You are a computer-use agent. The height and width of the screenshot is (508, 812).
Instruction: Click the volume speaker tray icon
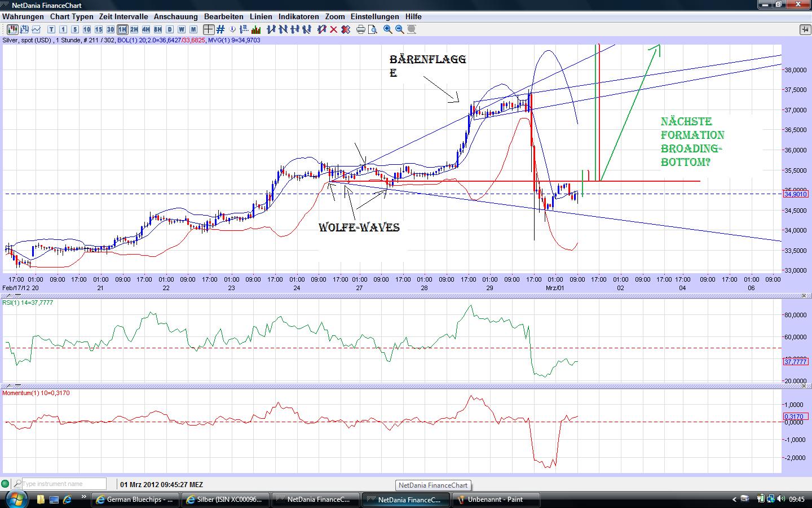pyautogui.click(x=781, y=499)
